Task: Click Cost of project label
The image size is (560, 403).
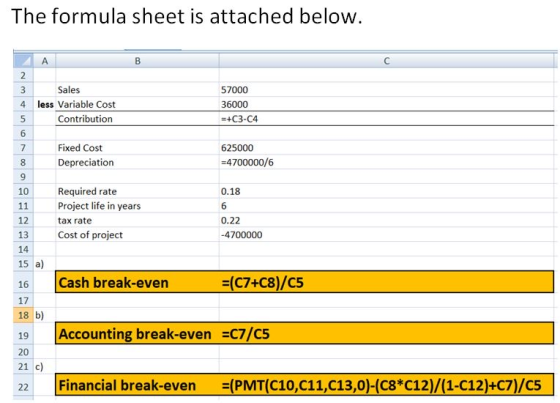Action: [90, 235]
